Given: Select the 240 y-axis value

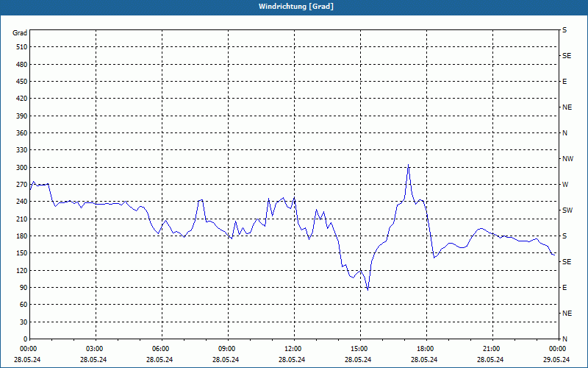Looking at the screenshot, I should tap(22, 202).
